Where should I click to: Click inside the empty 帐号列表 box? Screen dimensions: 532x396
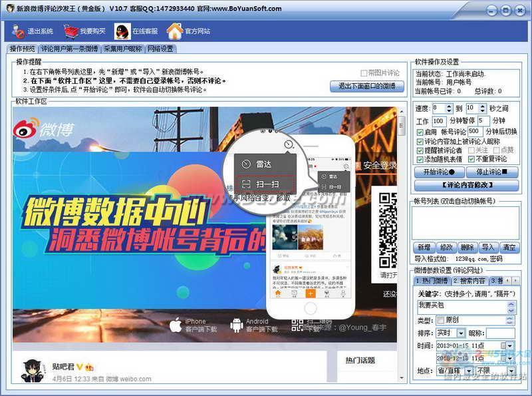466,222
